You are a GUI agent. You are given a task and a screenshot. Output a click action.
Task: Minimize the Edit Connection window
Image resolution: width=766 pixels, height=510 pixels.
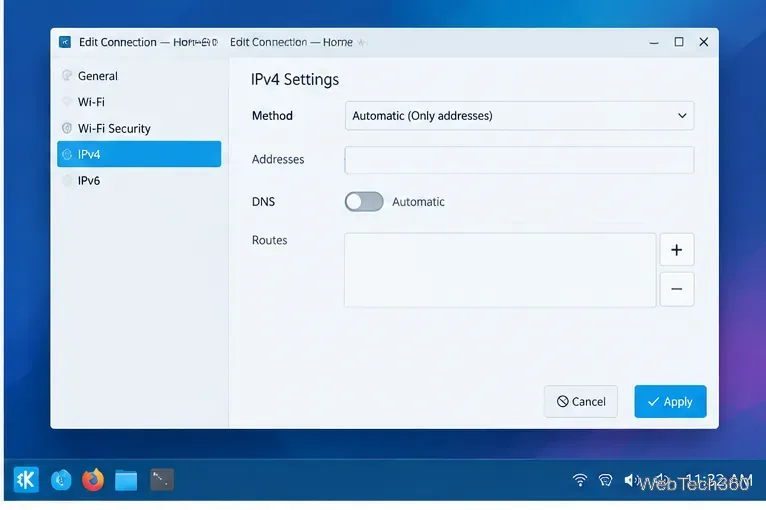coord(654,42)
